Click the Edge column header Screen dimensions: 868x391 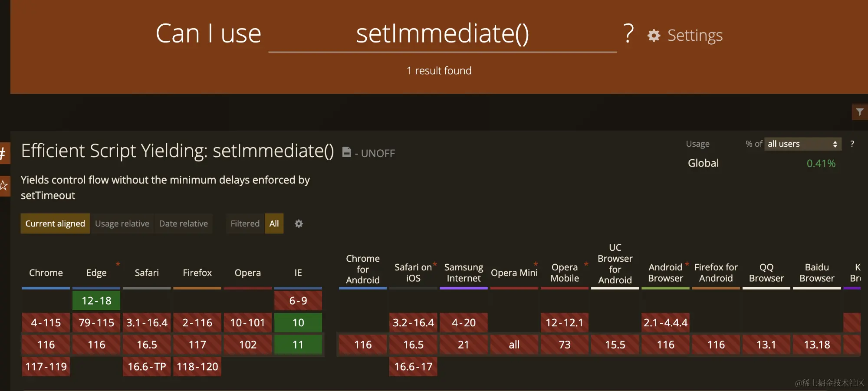click(96, 273)
